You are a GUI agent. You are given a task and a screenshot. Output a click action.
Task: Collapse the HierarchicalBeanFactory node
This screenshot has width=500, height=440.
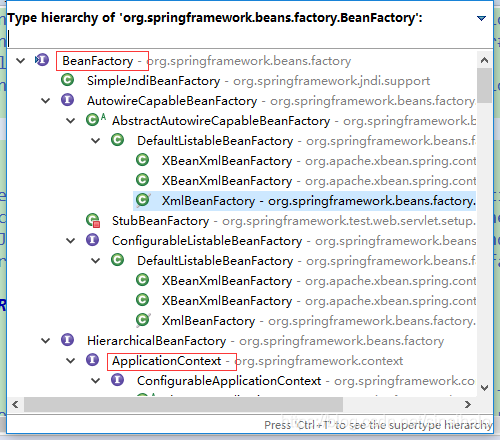(x=46, y=341)
